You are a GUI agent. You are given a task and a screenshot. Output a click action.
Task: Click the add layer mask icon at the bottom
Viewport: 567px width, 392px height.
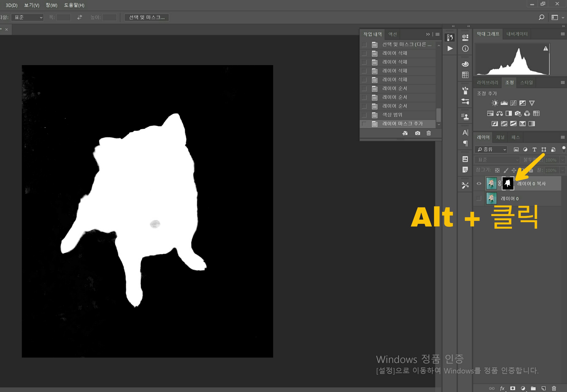click(x=512, y=388)
